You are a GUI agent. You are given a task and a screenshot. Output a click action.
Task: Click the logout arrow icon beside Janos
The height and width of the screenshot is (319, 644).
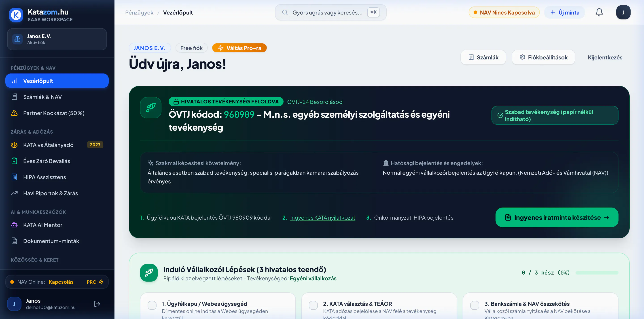click(97, 304)
